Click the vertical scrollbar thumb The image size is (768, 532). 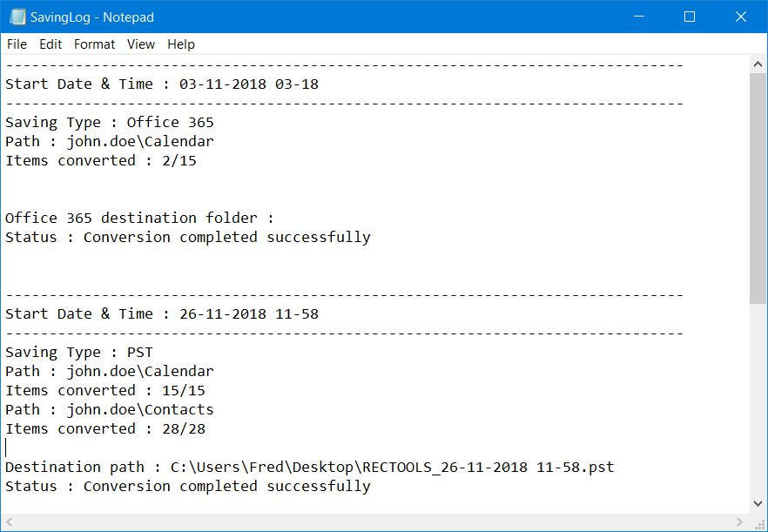click(x=758, y=188)
